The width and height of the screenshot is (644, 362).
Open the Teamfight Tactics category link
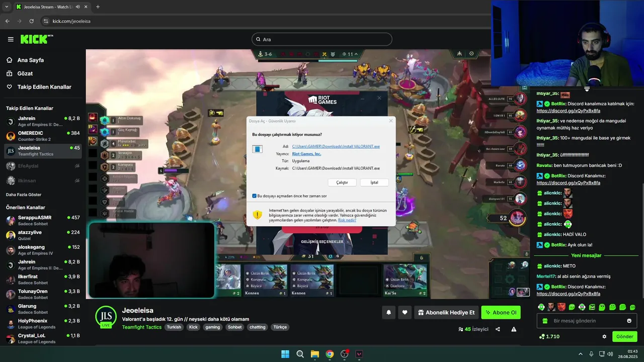(142, 327)
